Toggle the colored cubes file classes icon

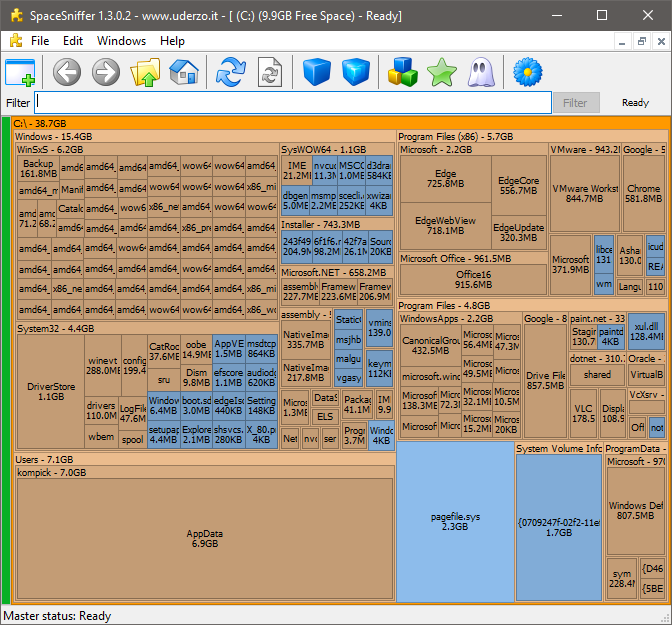pos(402,72)
